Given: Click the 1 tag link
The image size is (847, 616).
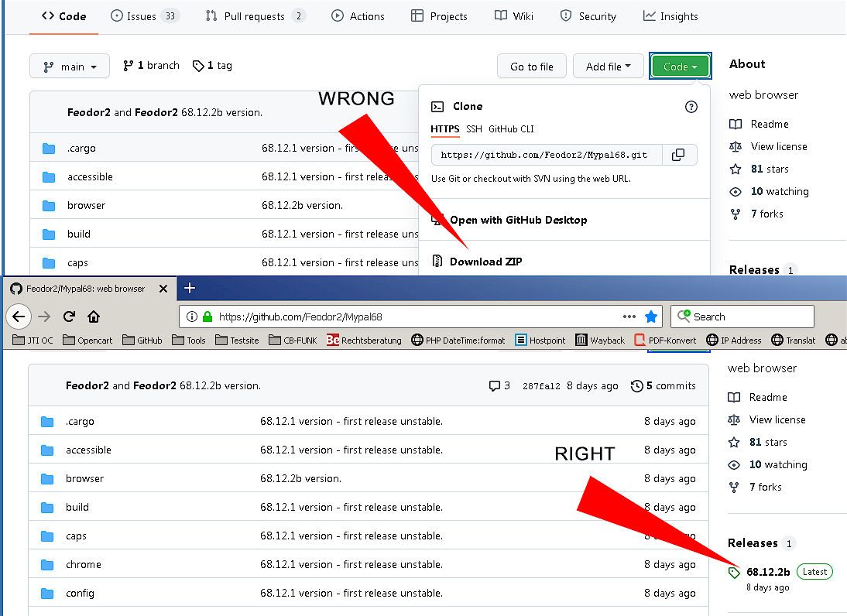Looking at the screenshot, I should [212, 65].
